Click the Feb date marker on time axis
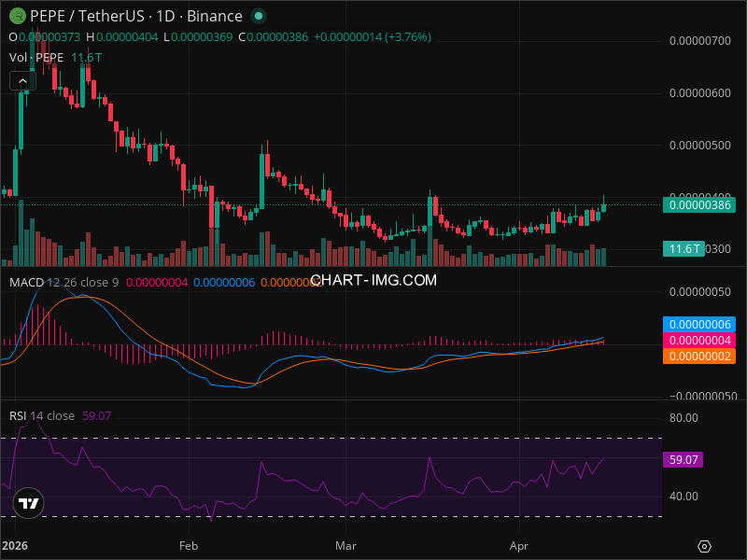The width and height of the screenshot is (747, 560). 189,546
